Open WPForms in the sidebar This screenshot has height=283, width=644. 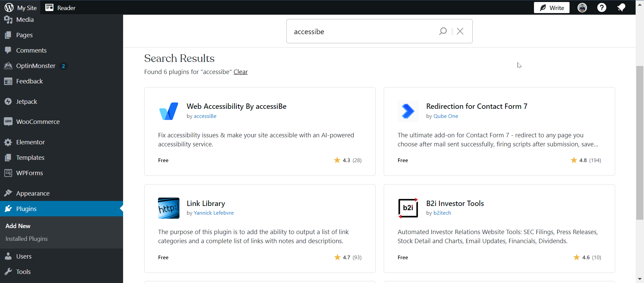click(61, 173)
